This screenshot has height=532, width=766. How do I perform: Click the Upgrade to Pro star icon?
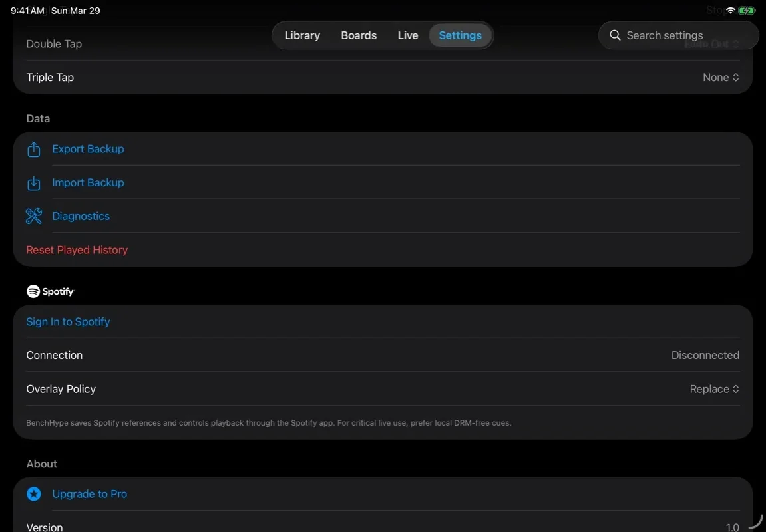coord(34,494)
